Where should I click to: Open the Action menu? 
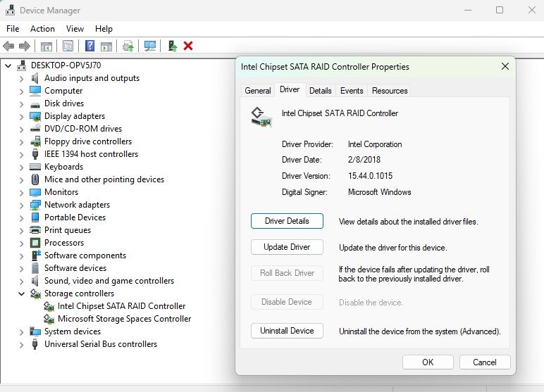42,29
